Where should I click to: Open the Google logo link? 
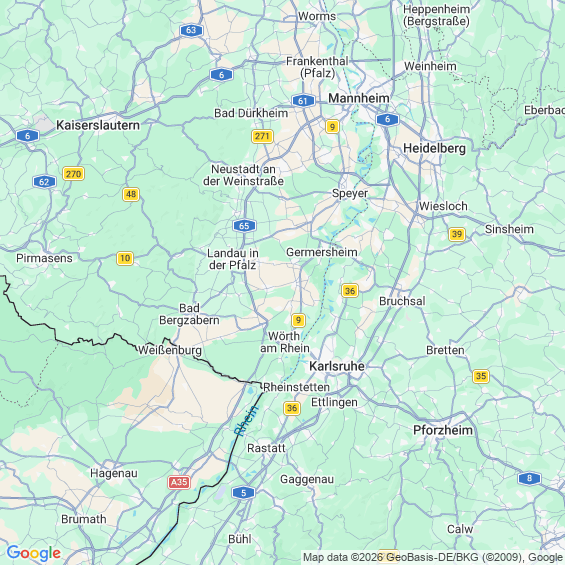click(34, 553)
